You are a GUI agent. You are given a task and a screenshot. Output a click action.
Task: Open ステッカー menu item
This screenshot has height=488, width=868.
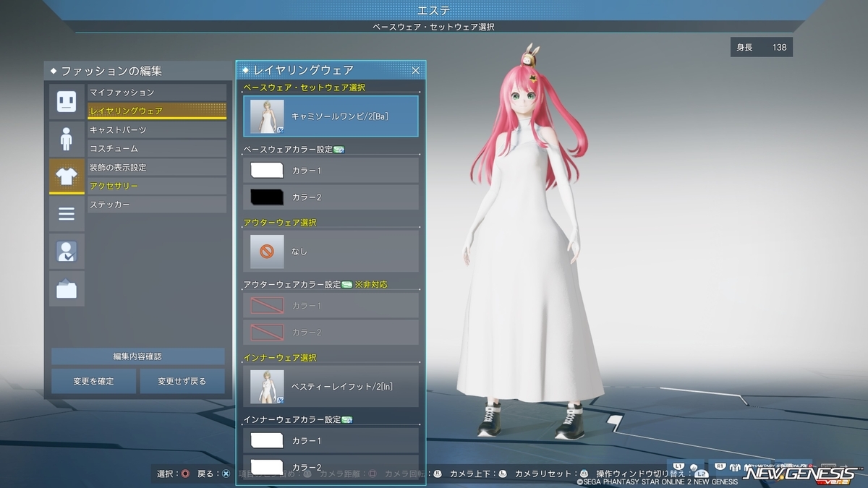point(157,205)
